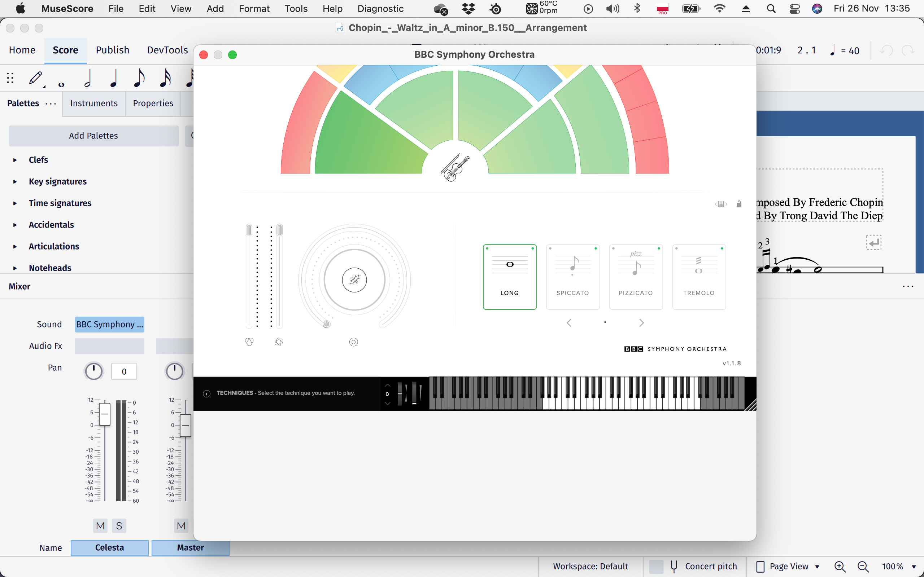The width and height of the screenshot is (924, 577).
Task: Click the lock icon in the plugin window
Action: 738,204
